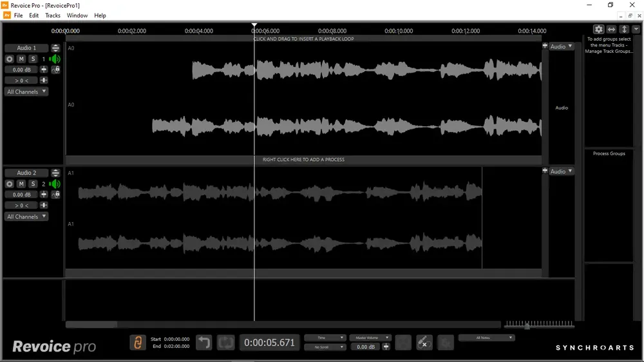This screenshot has width=644, height=362.
Task: Click the playback loop insert bar
Action: pyautogui.click(x=303, y=39)
